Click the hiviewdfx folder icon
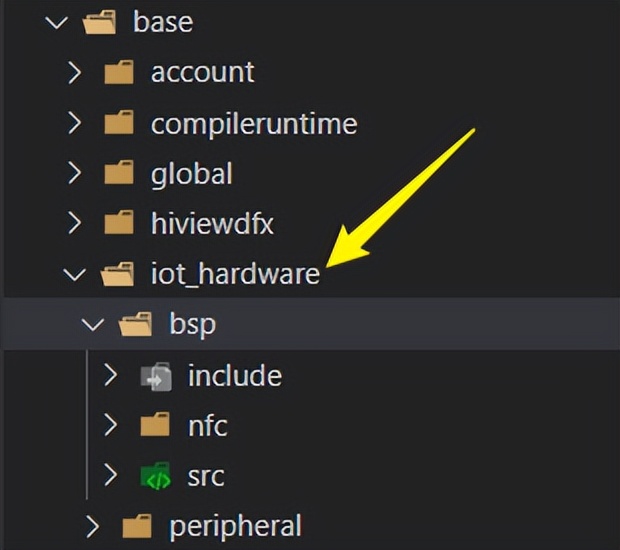The height and width of the screenshot is (550, 620). tap(118, 223)
